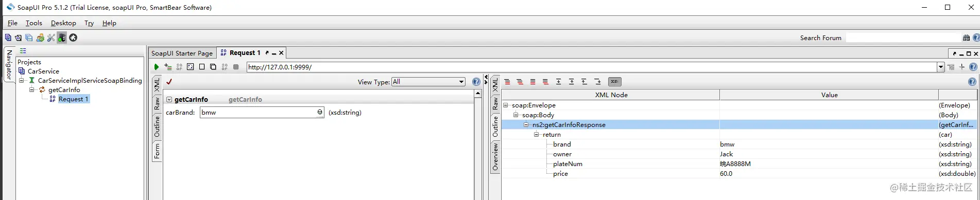This screenshot has height=200, width=980.
Task: Open preferences wrench-and-screwdriver icon
Action: [51, 38]
